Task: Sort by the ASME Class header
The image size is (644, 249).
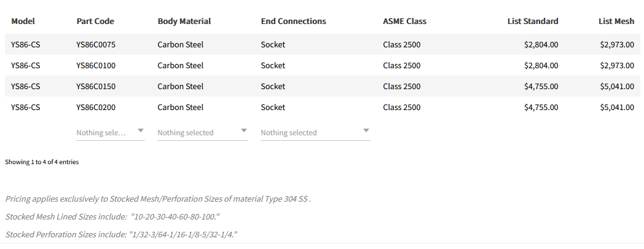Action: 404,21
